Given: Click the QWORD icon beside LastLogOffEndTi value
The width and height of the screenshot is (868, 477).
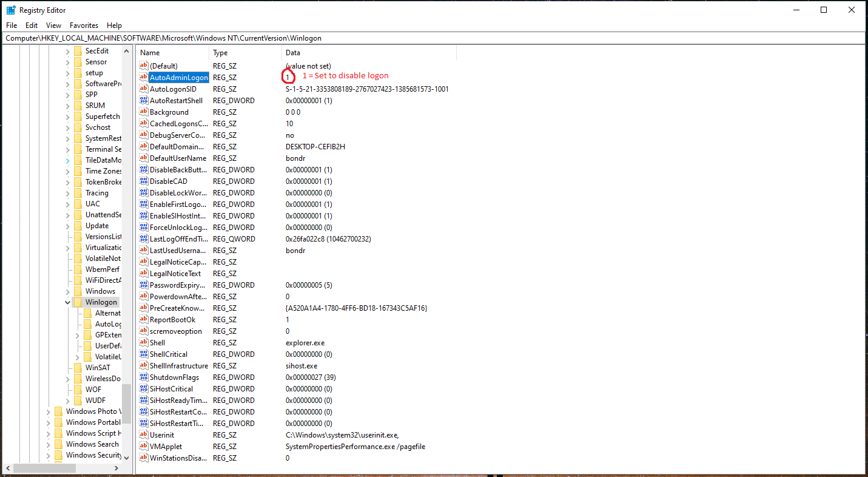Looking at the screenshot, I should 142,238.
